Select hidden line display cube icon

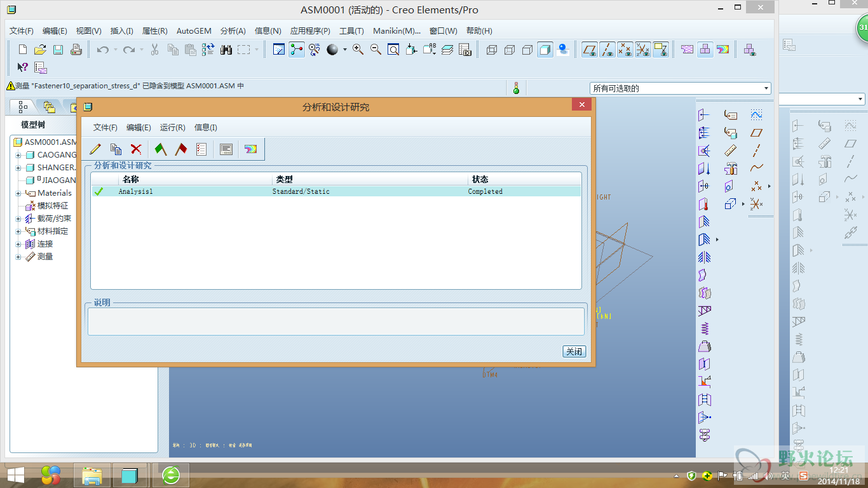click(510, 50)
